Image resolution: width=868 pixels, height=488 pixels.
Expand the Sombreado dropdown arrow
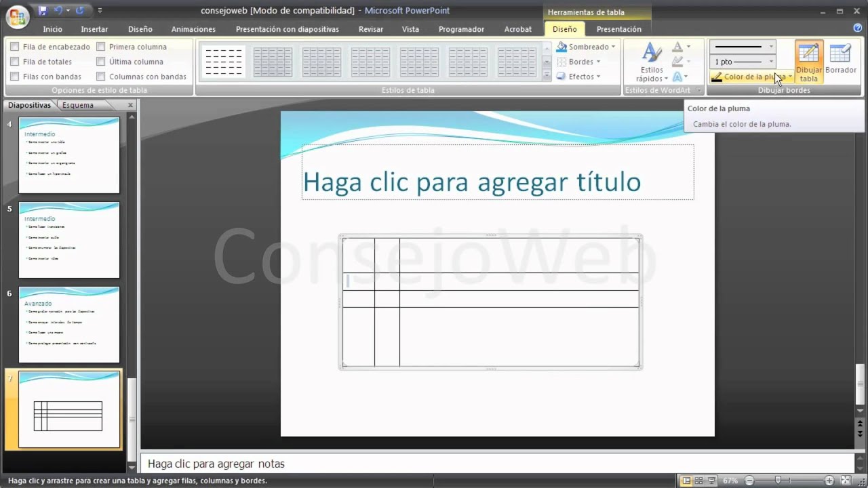(x=613, y=47)
